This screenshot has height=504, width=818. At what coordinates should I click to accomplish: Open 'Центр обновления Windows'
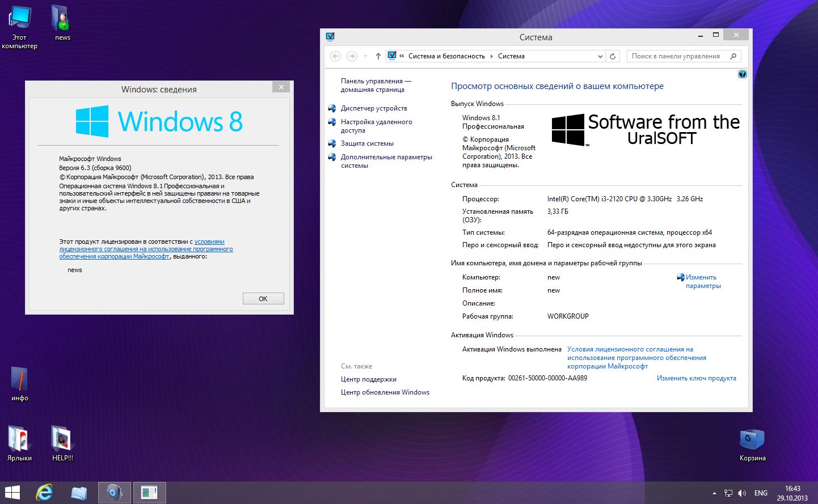pos(385,392)
